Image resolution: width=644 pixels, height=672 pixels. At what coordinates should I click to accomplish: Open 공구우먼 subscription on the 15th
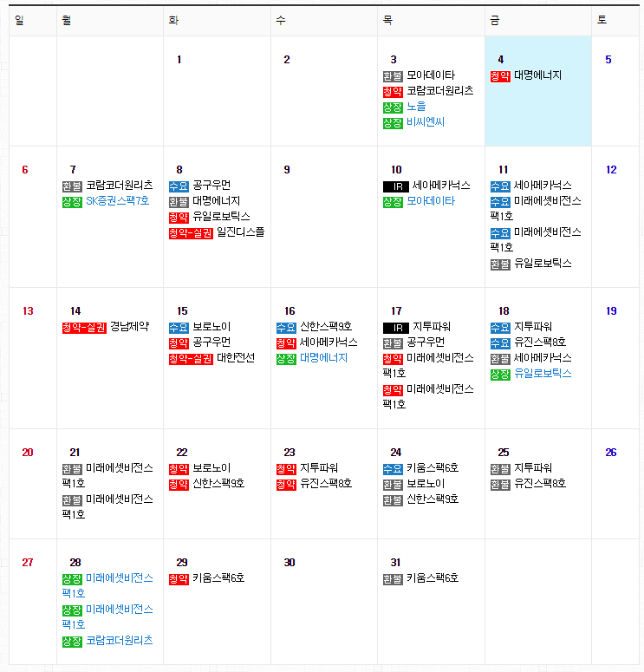click(211, 342)
